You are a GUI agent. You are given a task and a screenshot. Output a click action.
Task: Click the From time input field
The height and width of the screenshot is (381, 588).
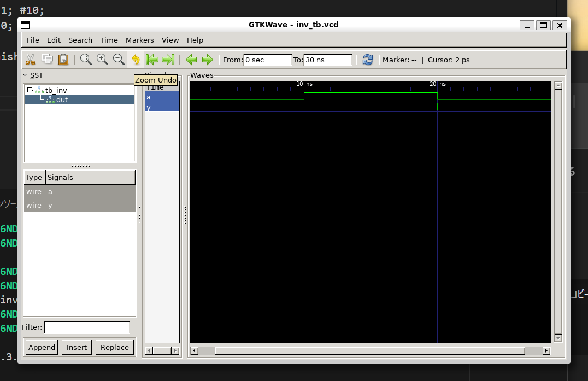[x=267, y=60]
